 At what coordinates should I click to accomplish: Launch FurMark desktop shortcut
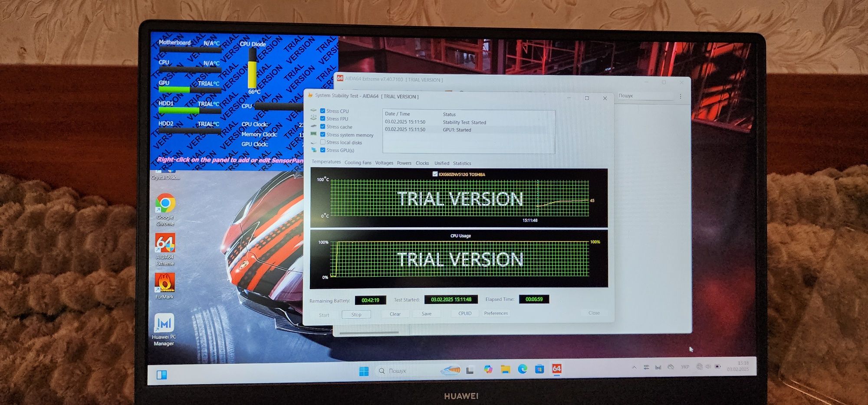point(164,286)
